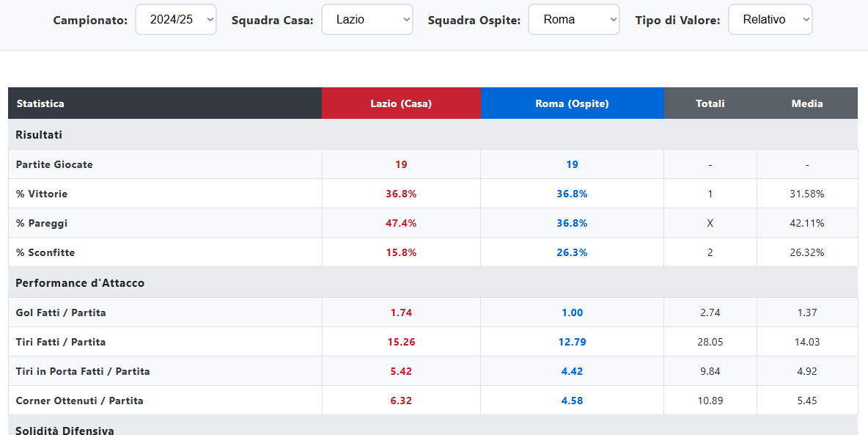Click the Media column header
Image resolution: width=868 pixels, height=435 pixels.
tap(806, 103)
